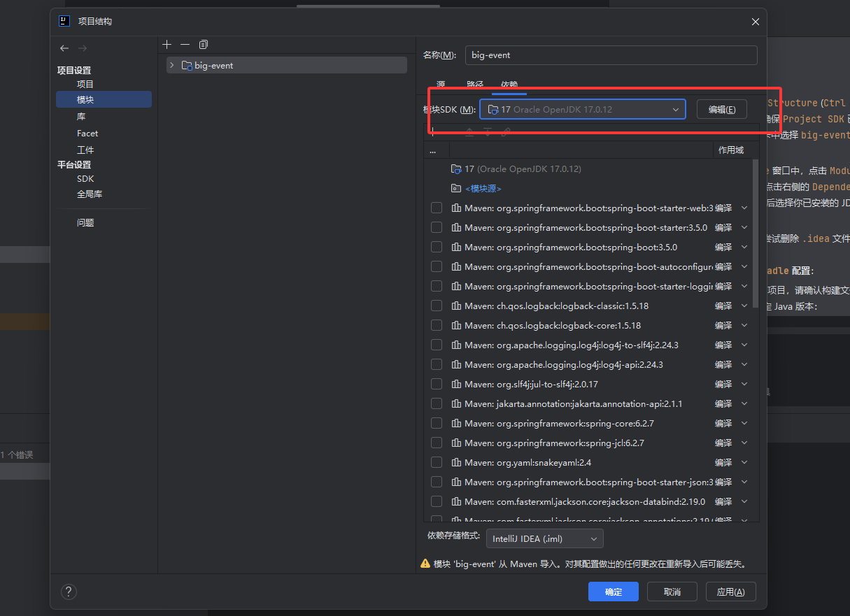
Task: Tick export checkbox for spring-boot-starter-logging row
Action: 437,286
